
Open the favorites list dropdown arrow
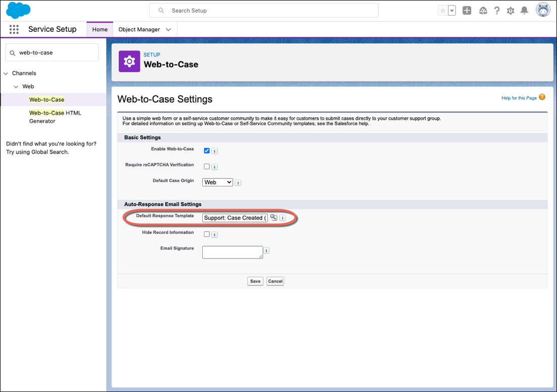pos(452,11)
